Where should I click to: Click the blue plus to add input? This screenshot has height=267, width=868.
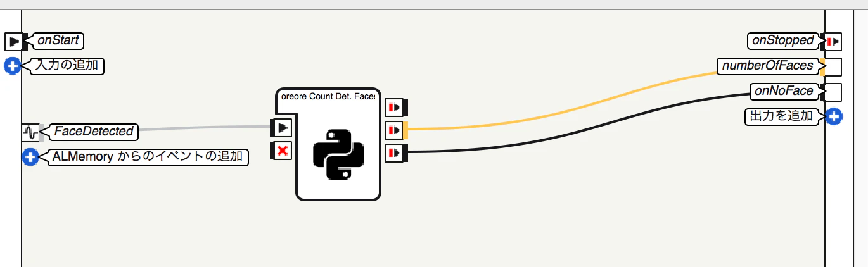pyautogui.click(x=13, y=65)
